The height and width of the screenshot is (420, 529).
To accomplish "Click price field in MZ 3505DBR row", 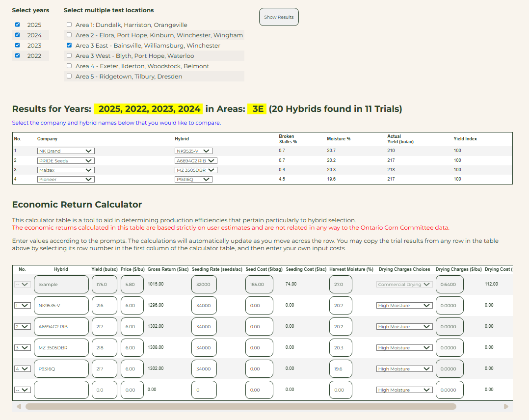I will pos(132,348).
